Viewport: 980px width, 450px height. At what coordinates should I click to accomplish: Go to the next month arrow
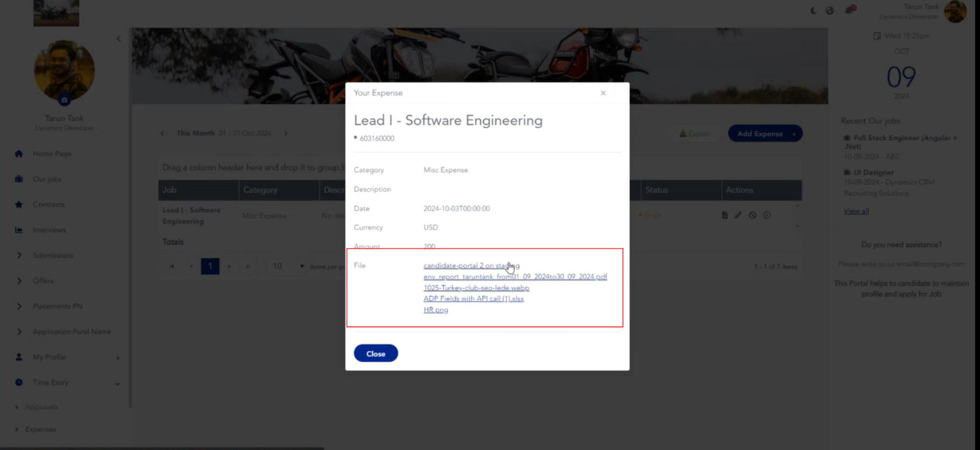[286, 133]
